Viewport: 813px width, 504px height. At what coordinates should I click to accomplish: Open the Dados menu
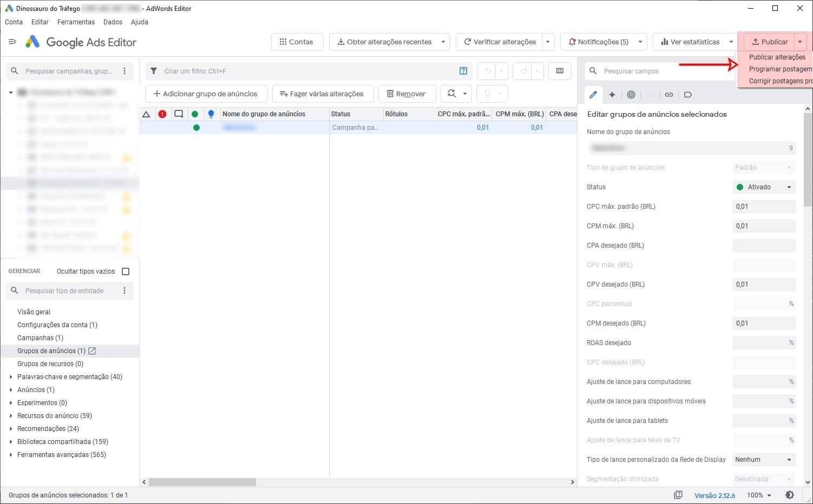pos(113,22)
